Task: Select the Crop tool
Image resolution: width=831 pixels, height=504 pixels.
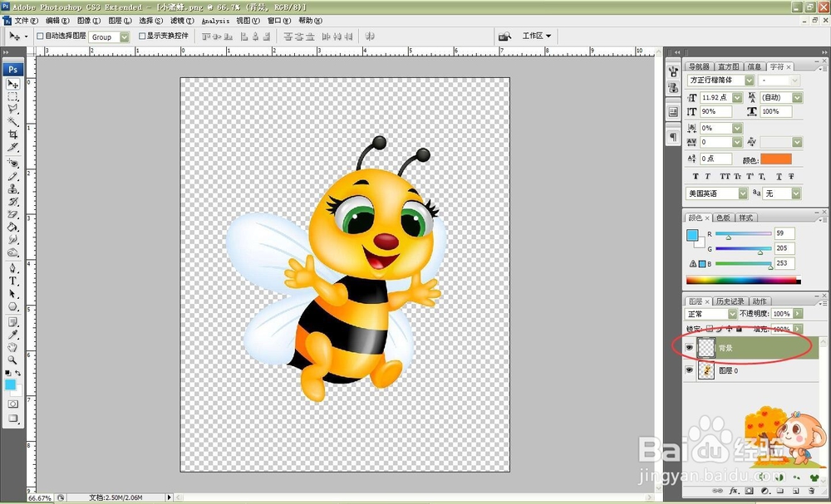Action: coord(12,135)
